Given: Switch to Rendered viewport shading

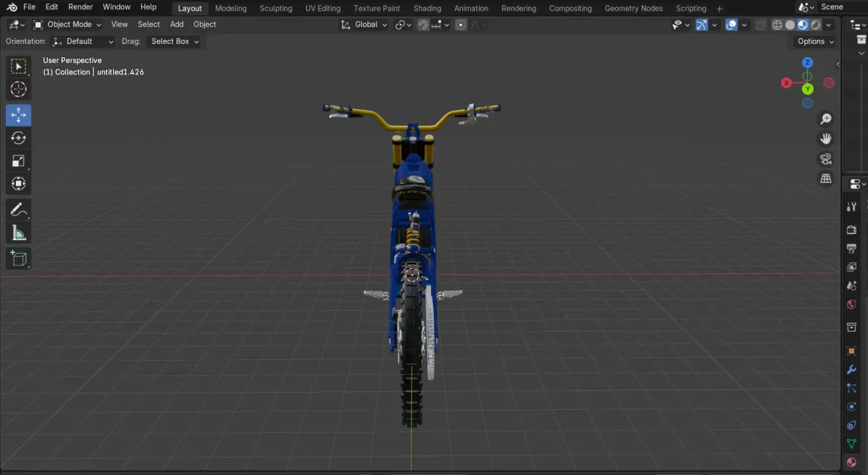Looking at the screenshot, I should 815,25.
